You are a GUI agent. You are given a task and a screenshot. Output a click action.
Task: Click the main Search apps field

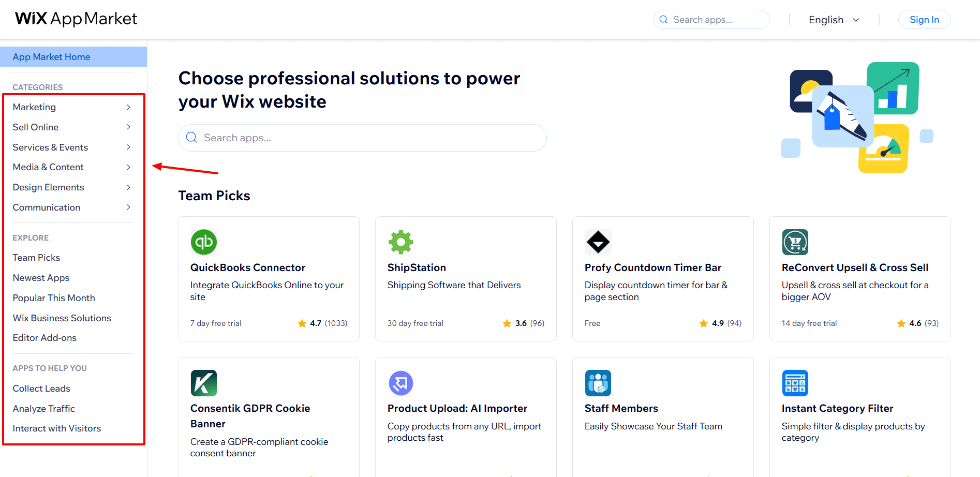362,138
